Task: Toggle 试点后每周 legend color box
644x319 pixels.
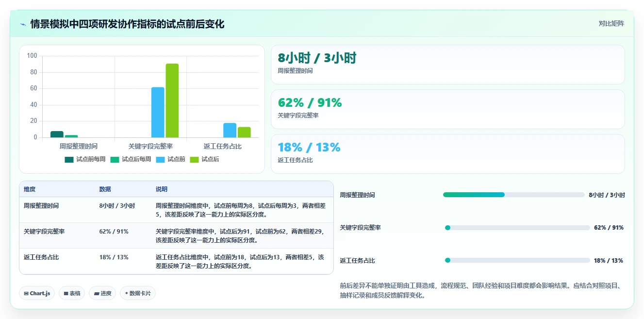Action: pyautogui.click(x=115, y=159)
